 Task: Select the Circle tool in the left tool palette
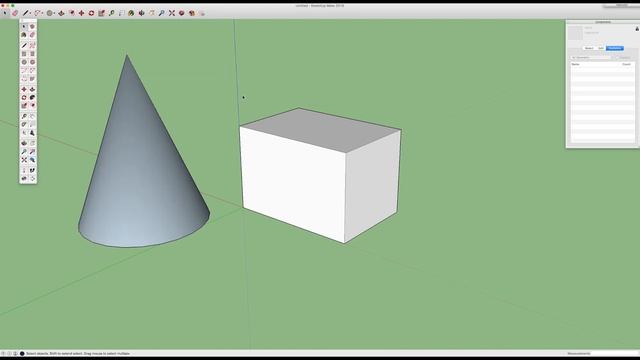[24, 62]
